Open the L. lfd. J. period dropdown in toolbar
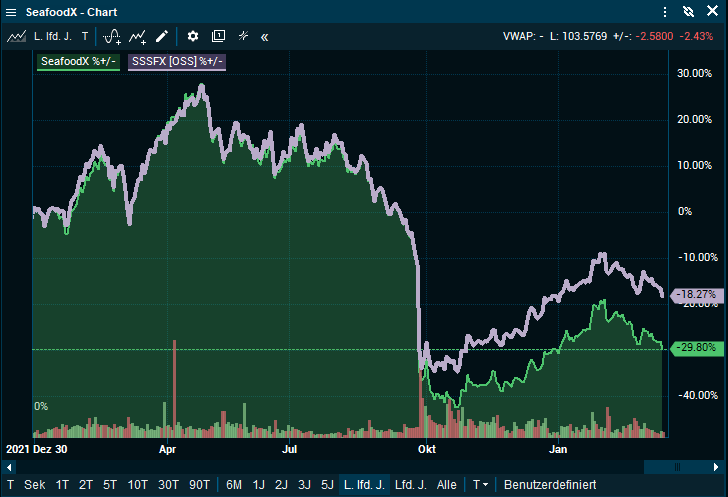This screenshot has width=728, height=497. click(52, 36)
